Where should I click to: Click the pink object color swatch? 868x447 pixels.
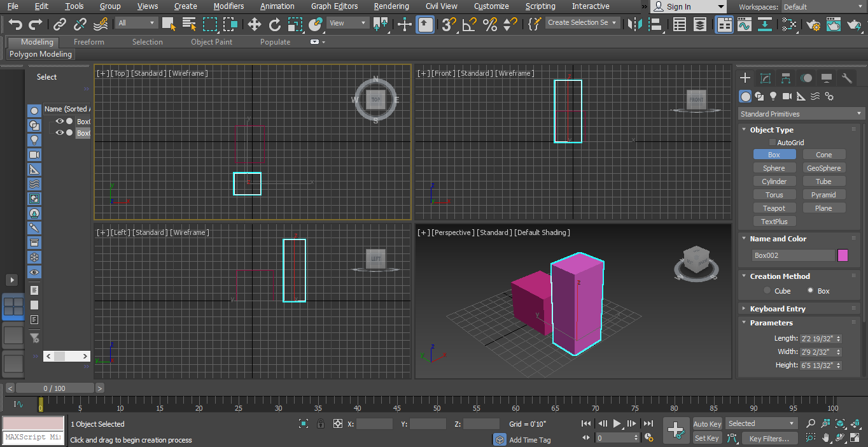(x=843, y=255)
